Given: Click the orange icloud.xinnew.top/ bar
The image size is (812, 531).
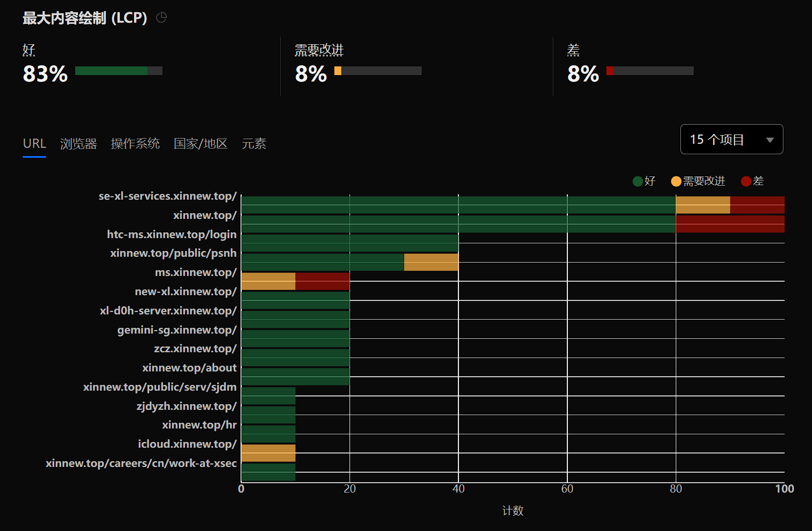Looking at the screenshot, I should point(268,453).
